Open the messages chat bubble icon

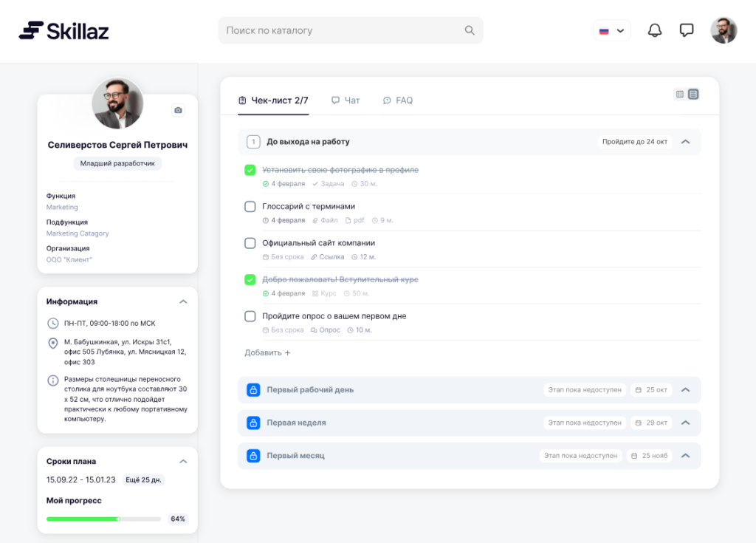click(686, 30)
